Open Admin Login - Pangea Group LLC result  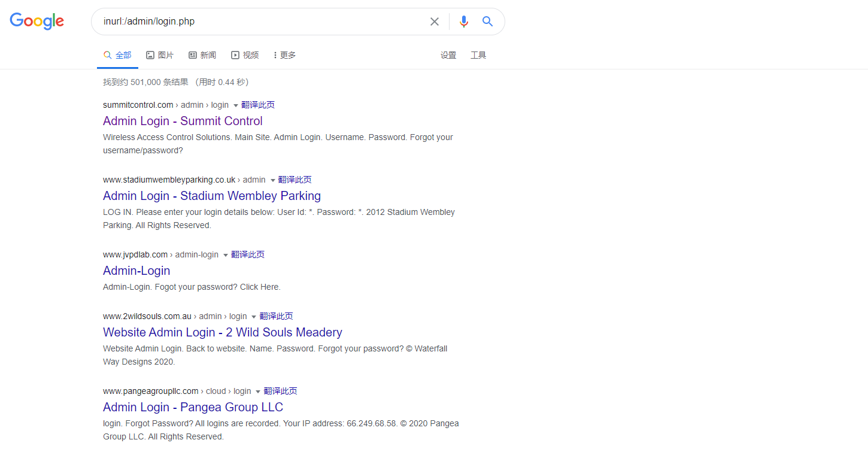pos(193,407)
